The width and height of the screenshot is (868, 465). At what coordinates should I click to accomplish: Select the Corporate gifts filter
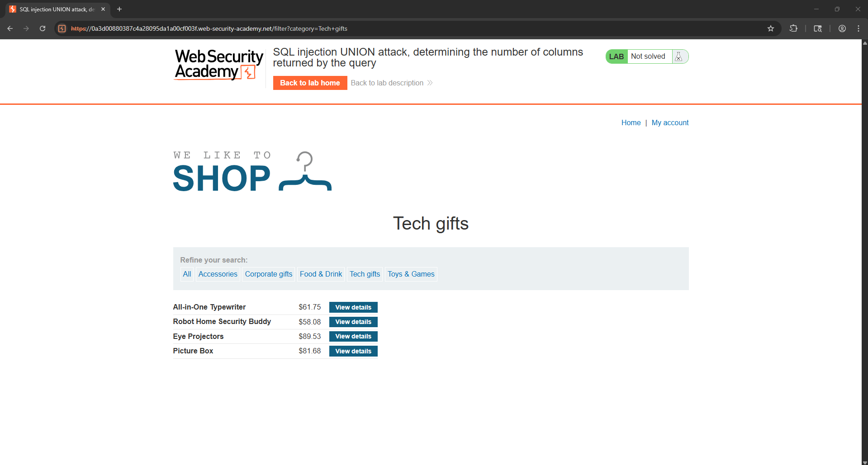(x=269, y=274)
